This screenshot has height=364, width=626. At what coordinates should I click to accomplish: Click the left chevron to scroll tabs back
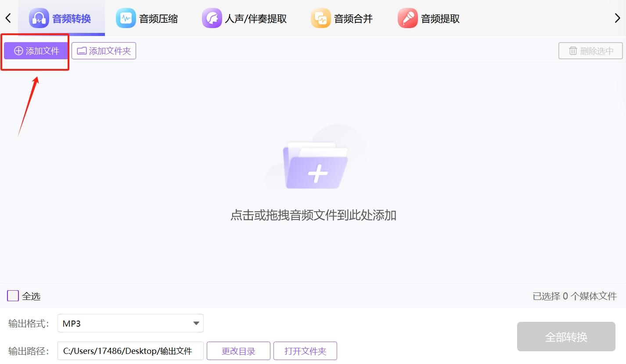click(7, 18)
